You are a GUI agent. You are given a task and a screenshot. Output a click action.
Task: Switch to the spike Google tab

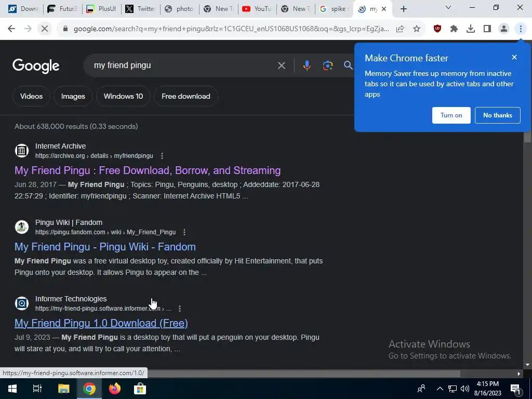[x=334, y=9]
